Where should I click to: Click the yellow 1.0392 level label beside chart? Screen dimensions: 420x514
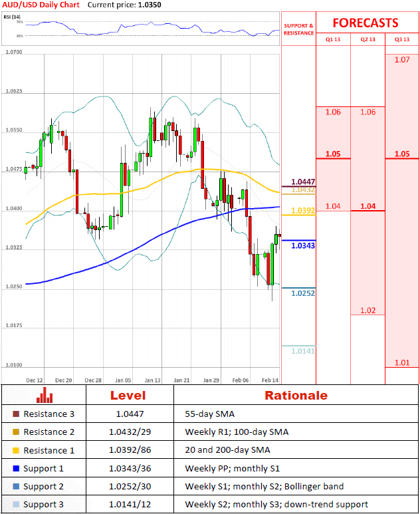click(303, 210)
